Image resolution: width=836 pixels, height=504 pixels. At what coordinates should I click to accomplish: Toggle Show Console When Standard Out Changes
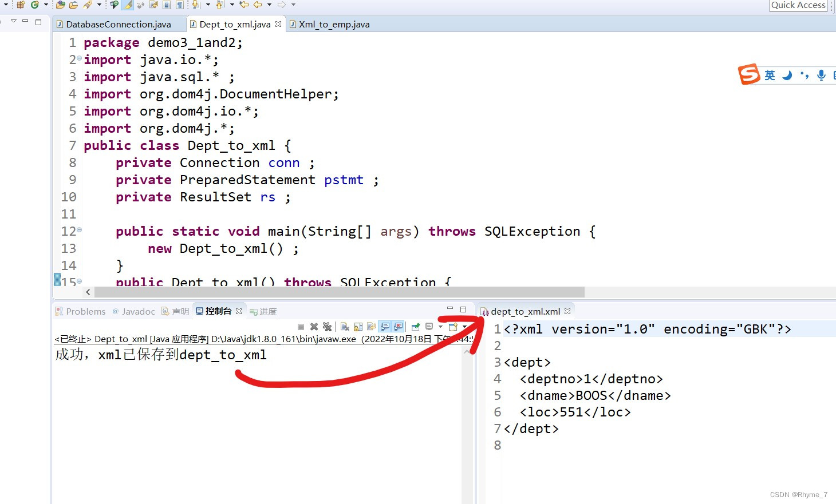(x=384, y=327)
